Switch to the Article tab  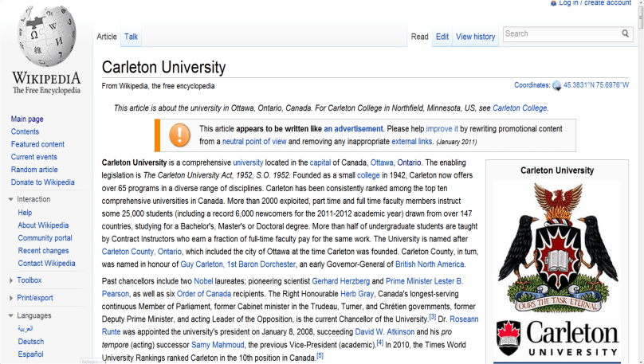click(x=107, y=37)
